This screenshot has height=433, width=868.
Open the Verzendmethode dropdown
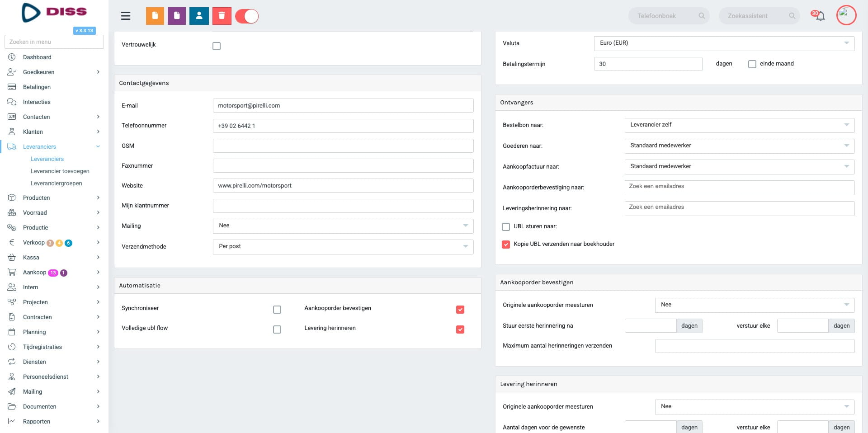tap(343, 247)
